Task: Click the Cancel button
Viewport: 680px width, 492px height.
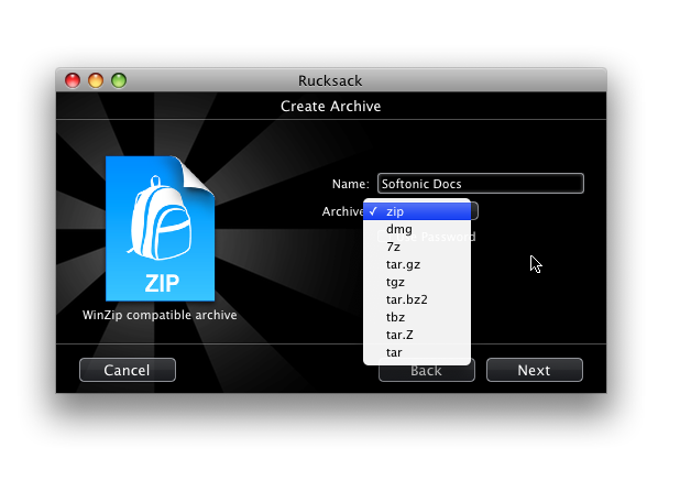Action: coord(128,370)
